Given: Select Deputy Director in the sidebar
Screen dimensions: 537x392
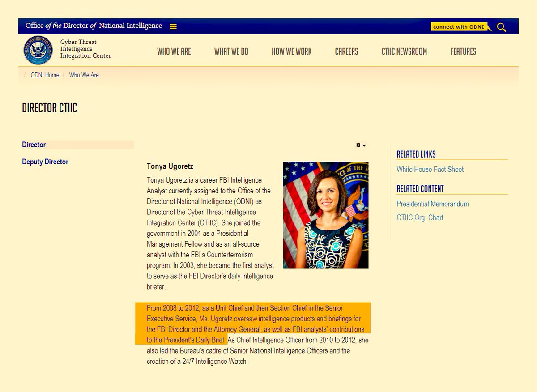Looking at the screenshot, I should (x=45, y=162).
